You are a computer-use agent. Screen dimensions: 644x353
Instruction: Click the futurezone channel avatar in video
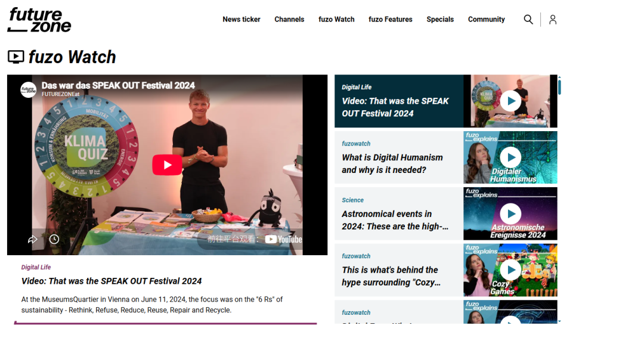(x=29, y=89)
